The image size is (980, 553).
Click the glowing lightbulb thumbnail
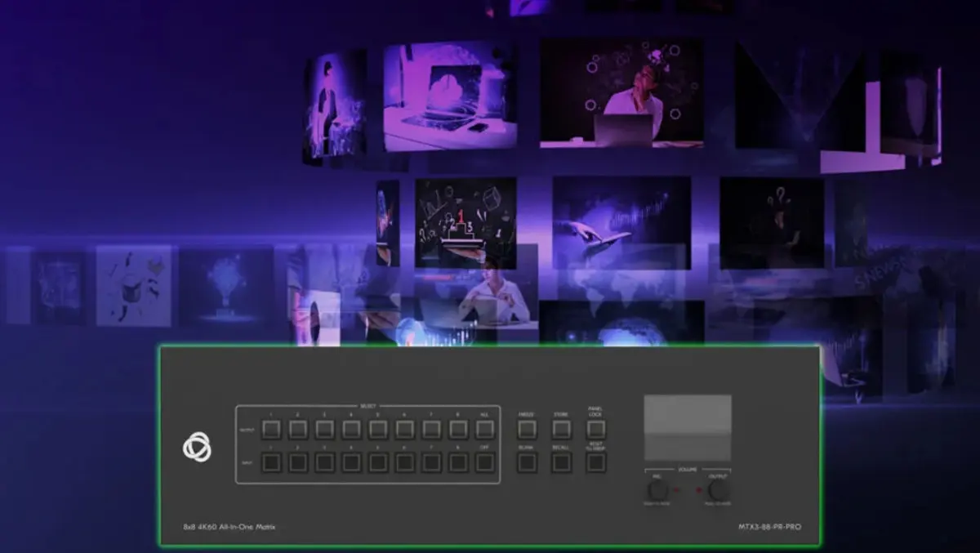coord(225,286)
